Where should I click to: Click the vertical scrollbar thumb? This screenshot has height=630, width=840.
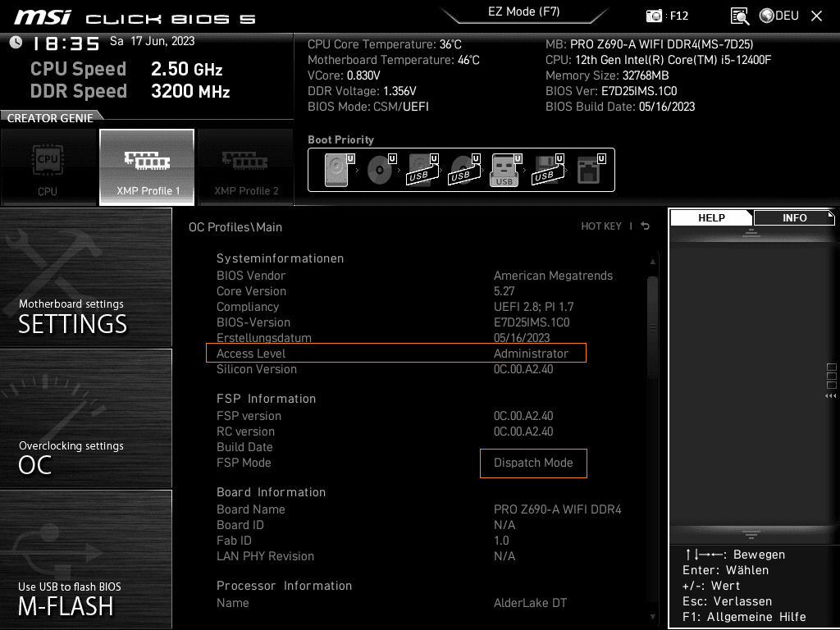pyautogui.click(x=652, y=326)
